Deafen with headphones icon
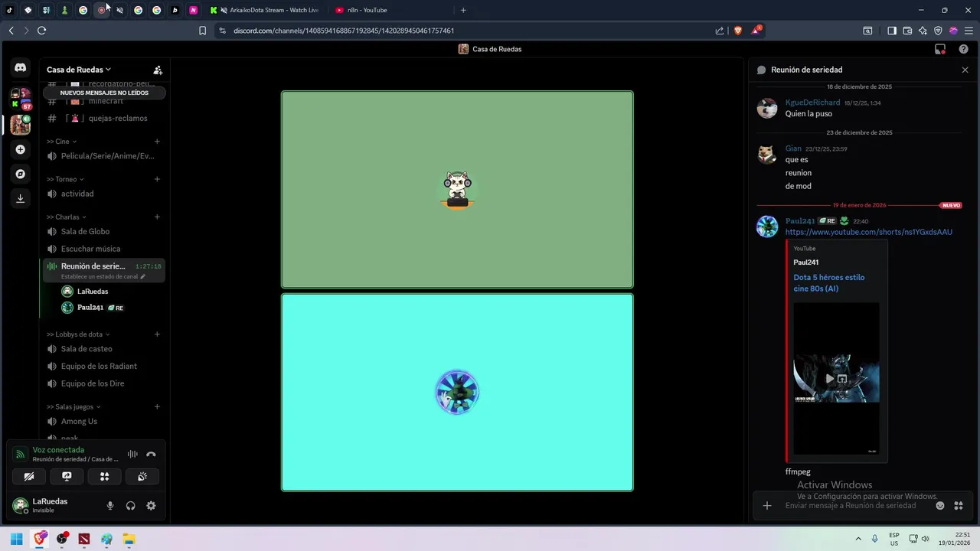980x551 pixels. point(130,505)
